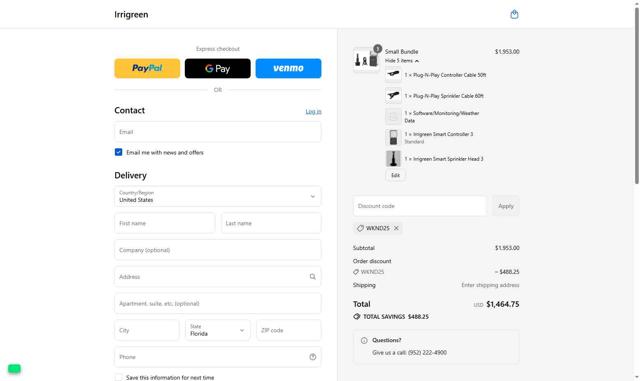The width and height of the screenshot is (640, 381).
Task: Open the Country/Region dropdown
Action: coord(218,196)
